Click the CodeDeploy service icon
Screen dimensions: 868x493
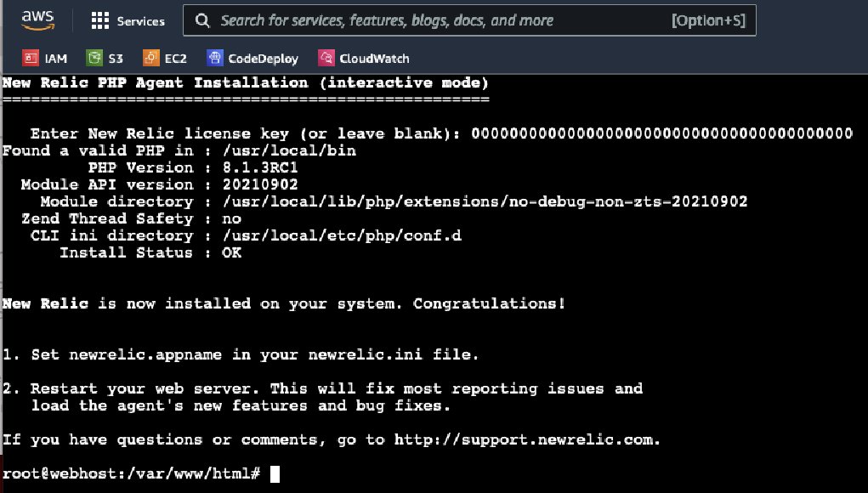pos(215,58)
